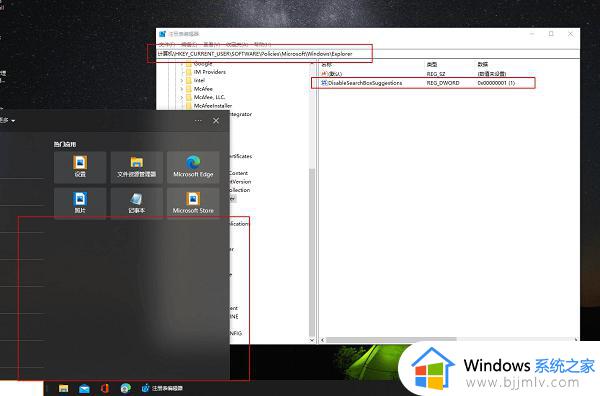Open the three-dots options in search panel
Viewport: 600px width, 396px height.
[198, 121]
